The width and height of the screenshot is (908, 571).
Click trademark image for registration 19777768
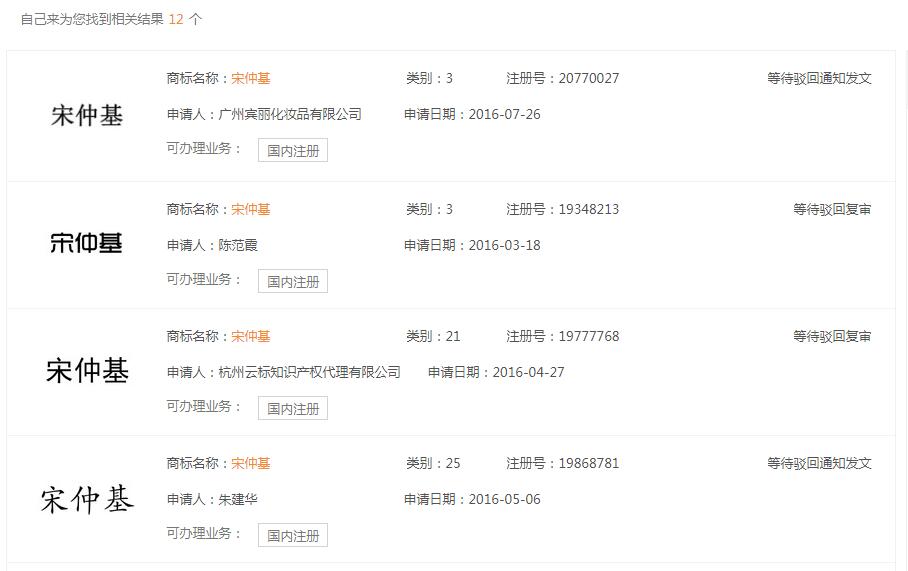click(x=87, y=370)
